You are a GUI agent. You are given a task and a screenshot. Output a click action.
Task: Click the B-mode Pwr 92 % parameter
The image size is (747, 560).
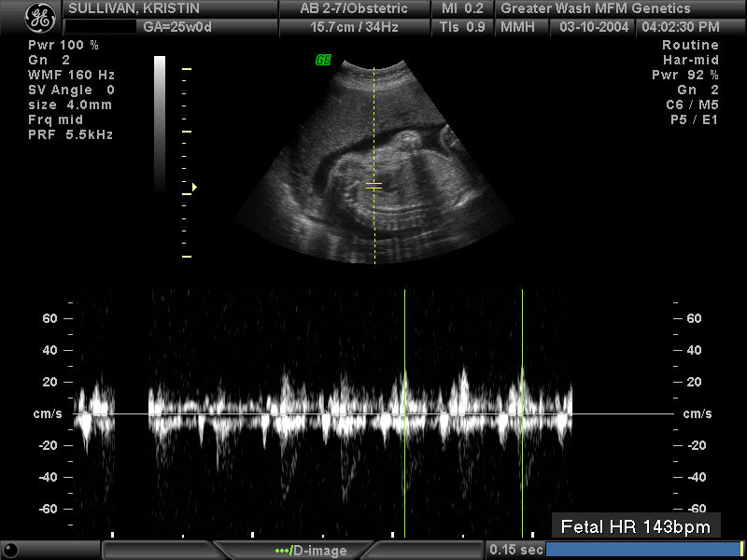click(x=685, y=75)
